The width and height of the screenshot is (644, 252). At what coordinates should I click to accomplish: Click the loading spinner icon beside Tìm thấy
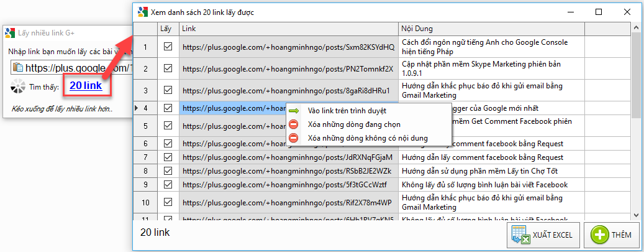tap(18, 86)
